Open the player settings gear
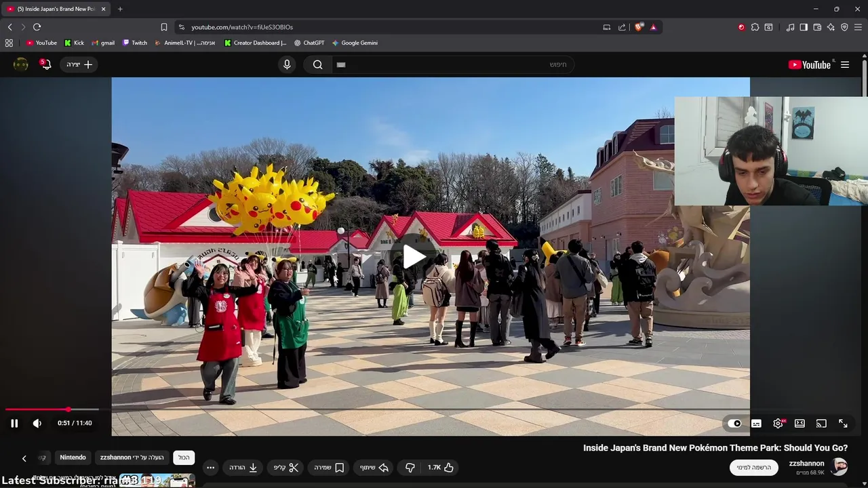Screen dimensions: 868x488 coord(778,423)
